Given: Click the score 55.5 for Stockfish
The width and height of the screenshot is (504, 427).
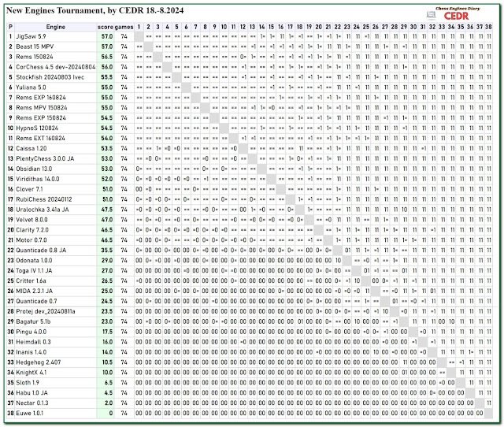Looking at the screenshot, I should 107,77.
